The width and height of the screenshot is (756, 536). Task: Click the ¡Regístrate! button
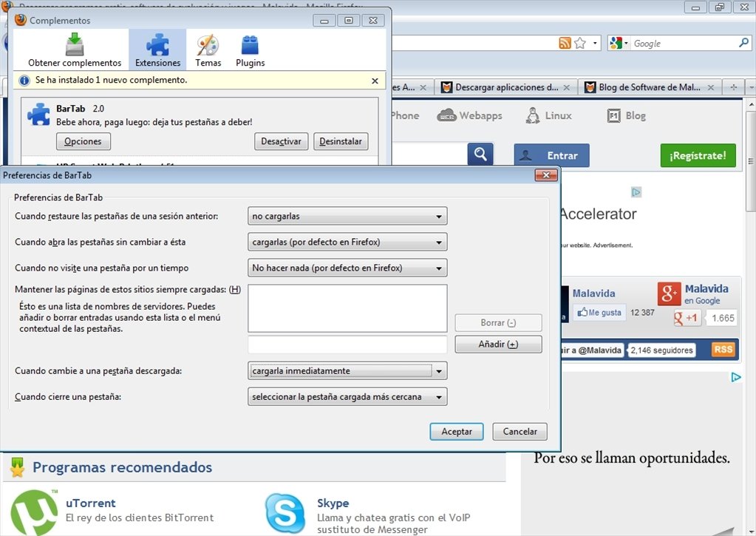pyautogui.click(x=698, y=155)
